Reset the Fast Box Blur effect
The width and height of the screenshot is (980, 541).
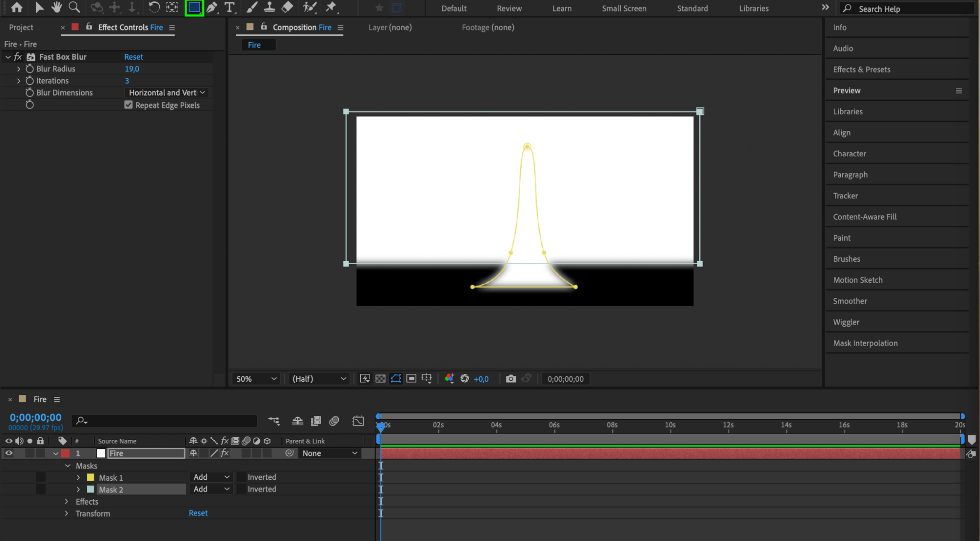tap(133, 57)
